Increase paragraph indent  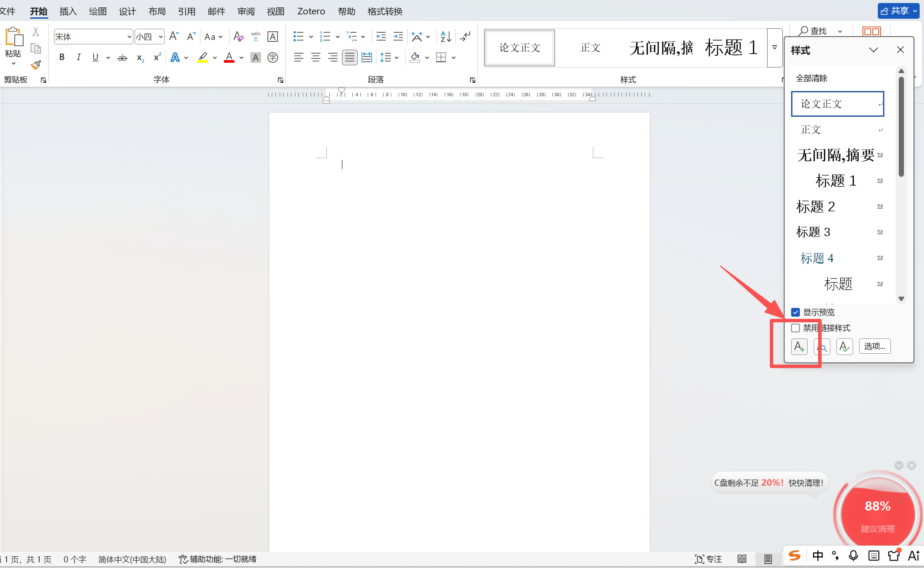(x=398, y=37)
